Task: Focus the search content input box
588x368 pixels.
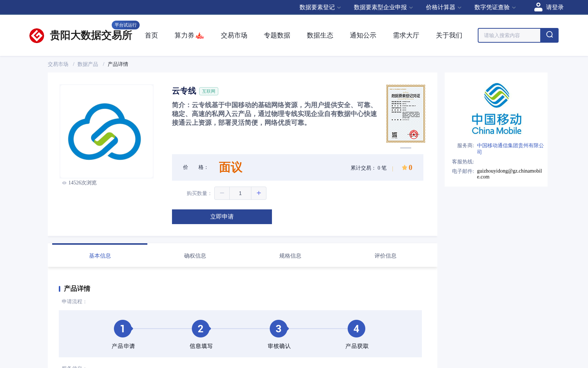Action: tap(509, 35)
